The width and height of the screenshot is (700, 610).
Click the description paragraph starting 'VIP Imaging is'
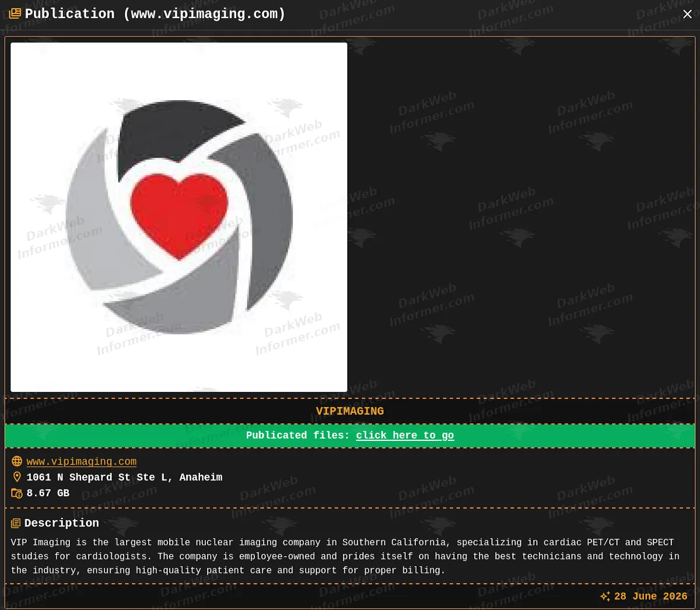[345, 556]
